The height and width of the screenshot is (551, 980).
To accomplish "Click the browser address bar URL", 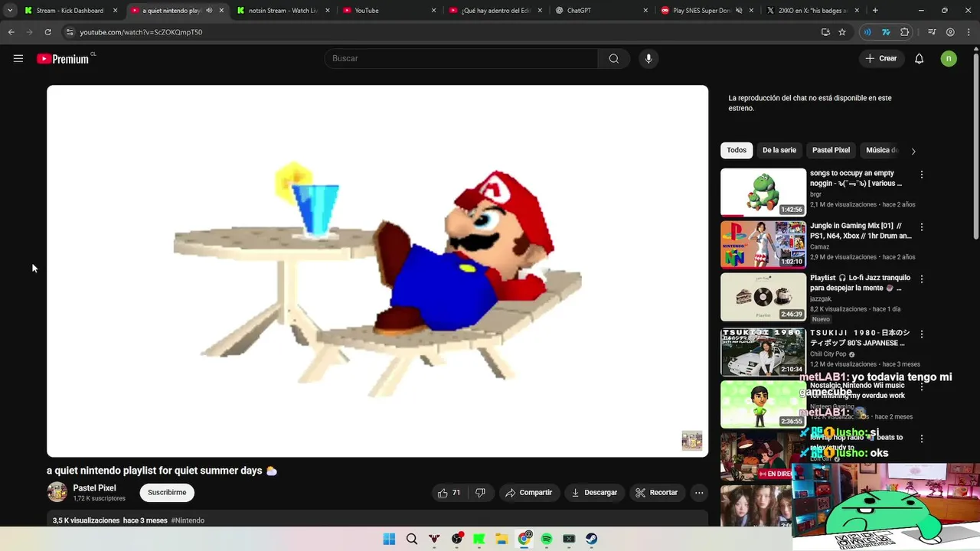I will tap(141, 32).
